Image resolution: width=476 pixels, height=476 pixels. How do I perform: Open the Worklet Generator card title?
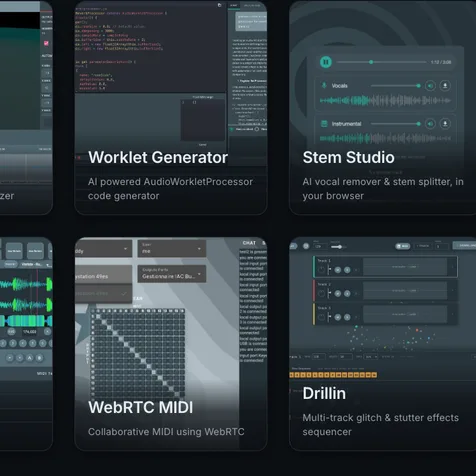pyautogui.click(x=158, y=157)
